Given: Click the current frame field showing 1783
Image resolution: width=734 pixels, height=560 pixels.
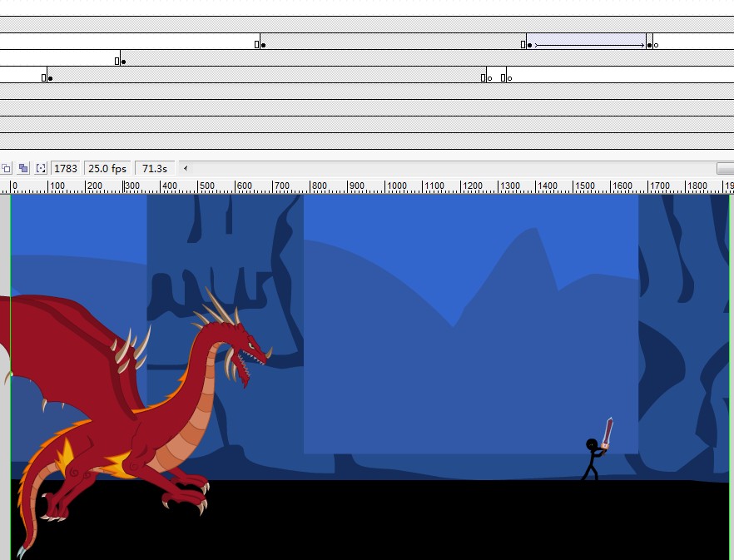Looking at the screenshot, I should (x=66, y=168).
